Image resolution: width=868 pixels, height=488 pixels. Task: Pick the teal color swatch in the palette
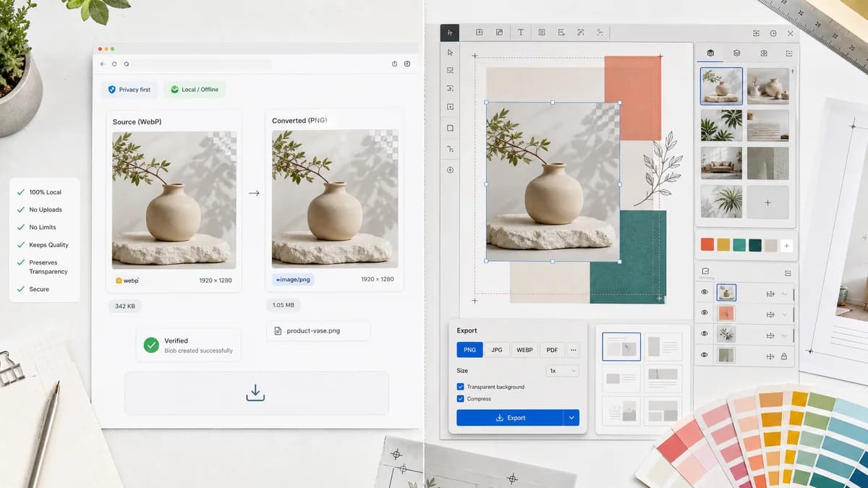(x=739, y=245)
